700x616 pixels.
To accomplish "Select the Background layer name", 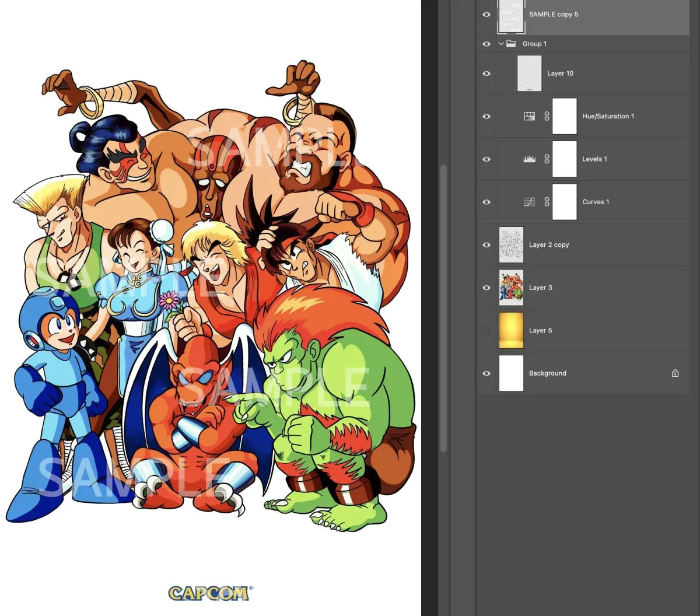I will pyautogui.click(x=548, y=373).
